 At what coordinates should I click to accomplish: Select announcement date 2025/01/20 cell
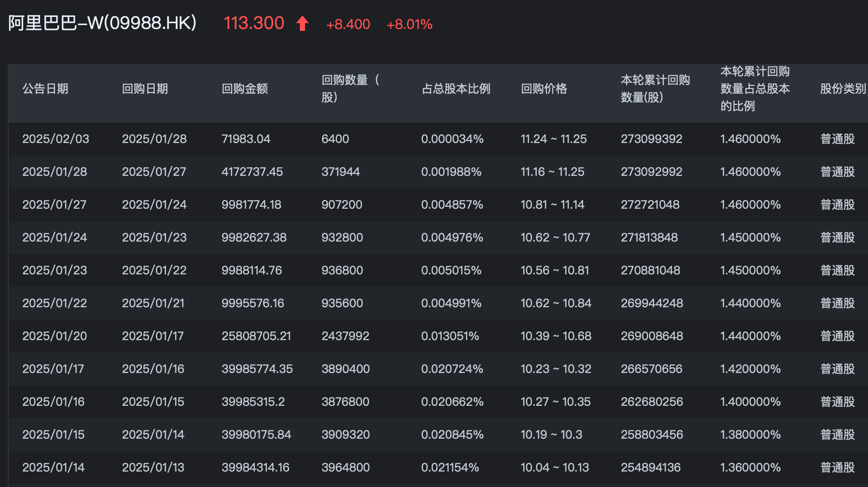55,336
